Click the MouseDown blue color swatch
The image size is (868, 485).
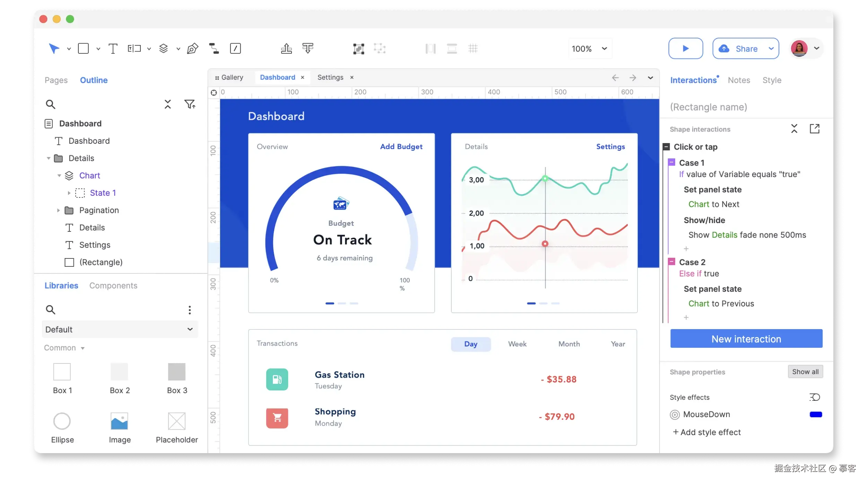point(815,415)
